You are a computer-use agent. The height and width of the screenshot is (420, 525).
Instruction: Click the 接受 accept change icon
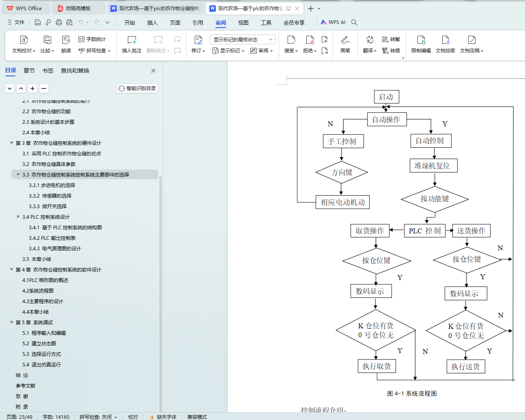(x=291, y=40)
